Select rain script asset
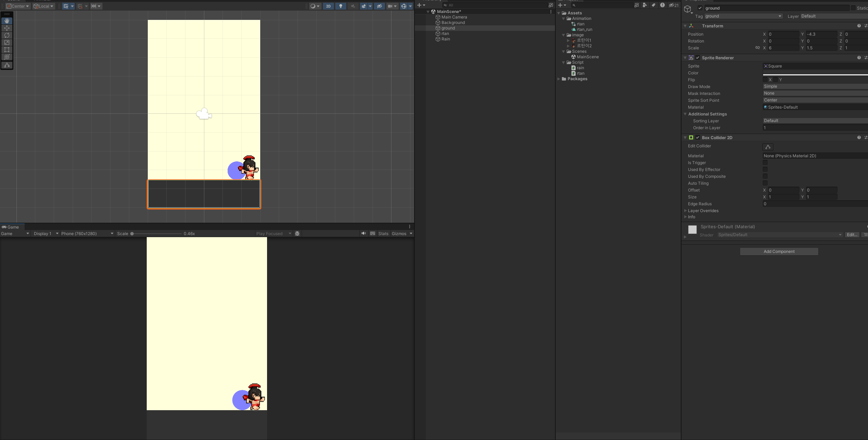The width and height of the screenshot is (868, 440). click(580, 68)
